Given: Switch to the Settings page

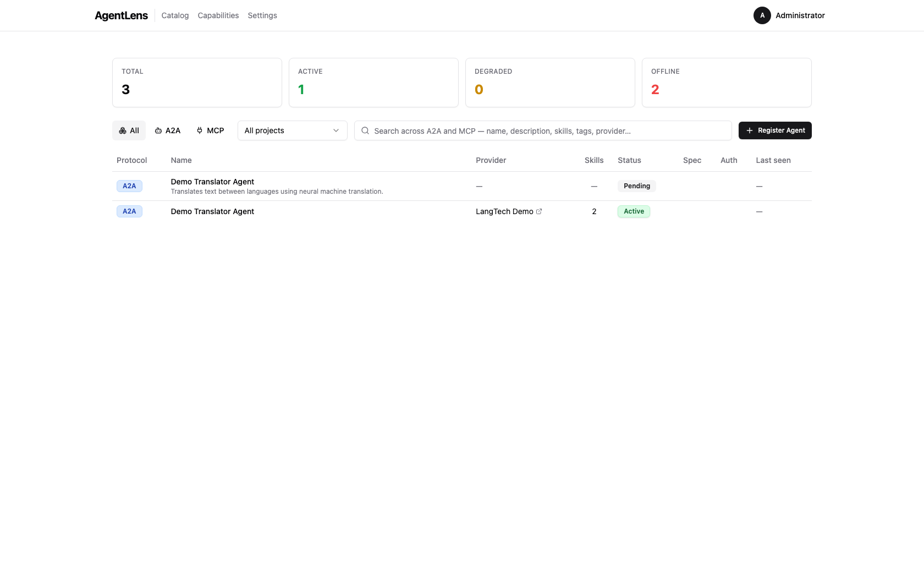Looking at the screenshot, I should point(262,15).
